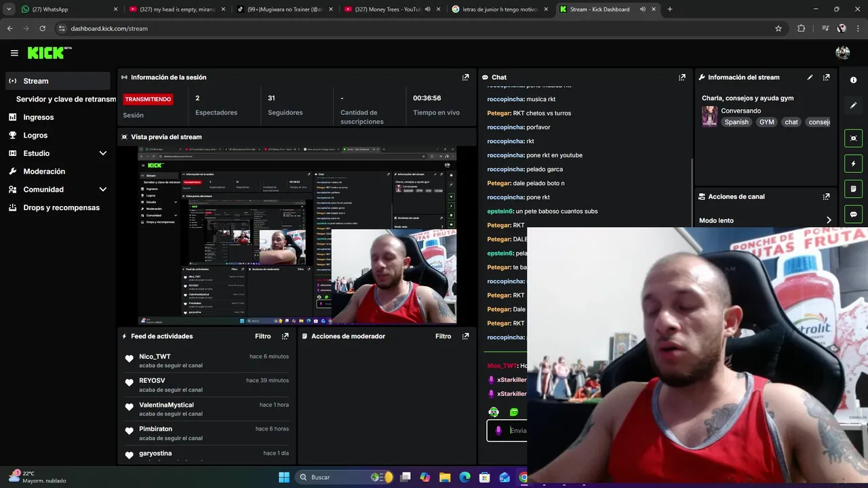868x488 pixels.
Task: Click the GYM tag
Action: click(x=766, y=123)
